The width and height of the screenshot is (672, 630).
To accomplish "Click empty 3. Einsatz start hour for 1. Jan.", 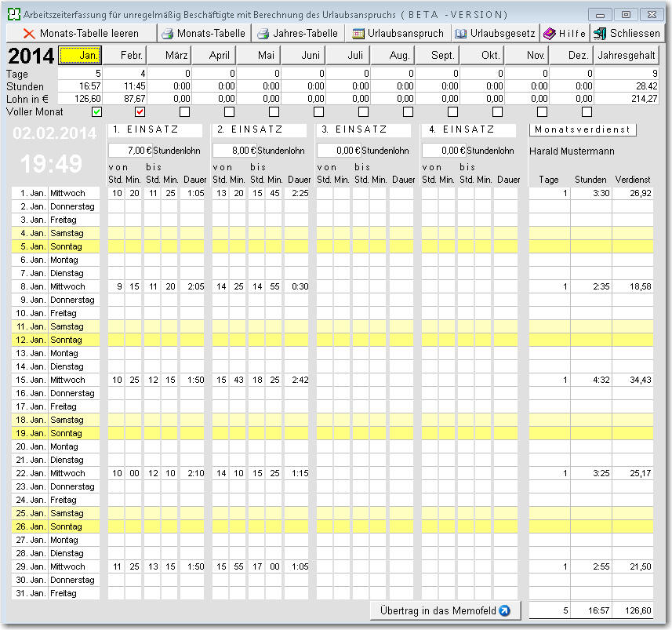I will [325, 193].
